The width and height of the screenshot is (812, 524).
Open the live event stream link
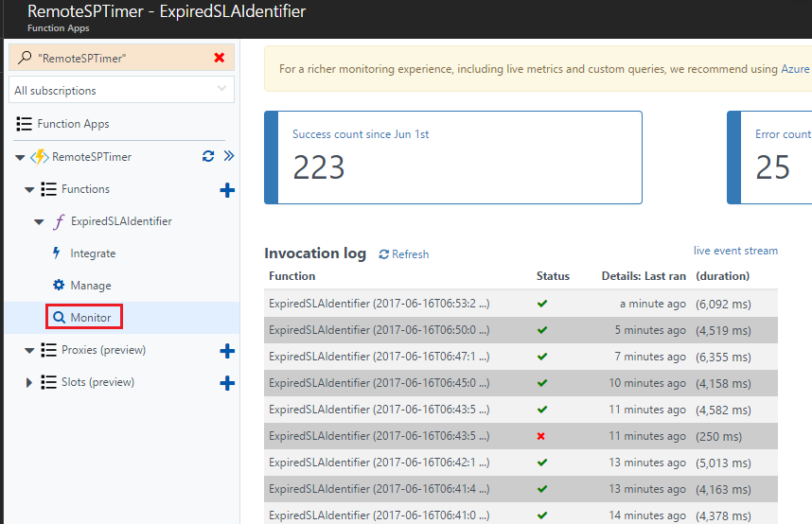[x=735, y=251]
